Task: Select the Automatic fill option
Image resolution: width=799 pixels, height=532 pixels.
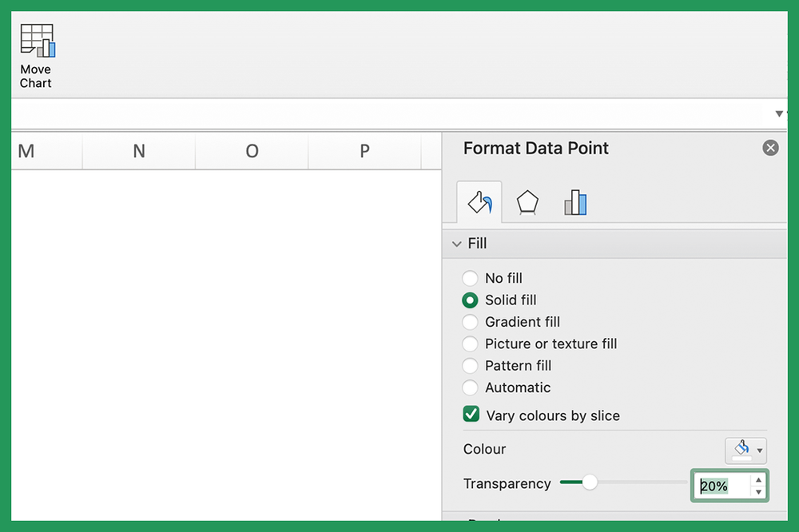Action: pyautogui.click(x=470, y=387)
